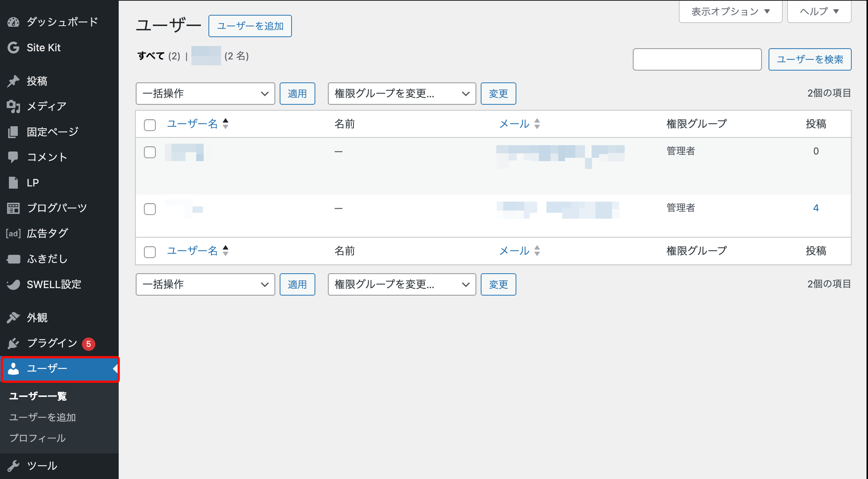868x479 pixels.
Task: Sort by ユーザー名 in table footer
Action: tap(192, 251)
